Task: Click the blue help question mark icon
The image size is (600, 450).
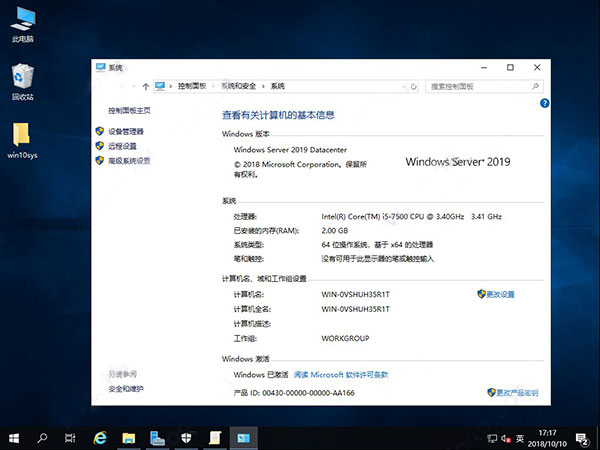Action: pyautogui.click(x=543, y=103)
